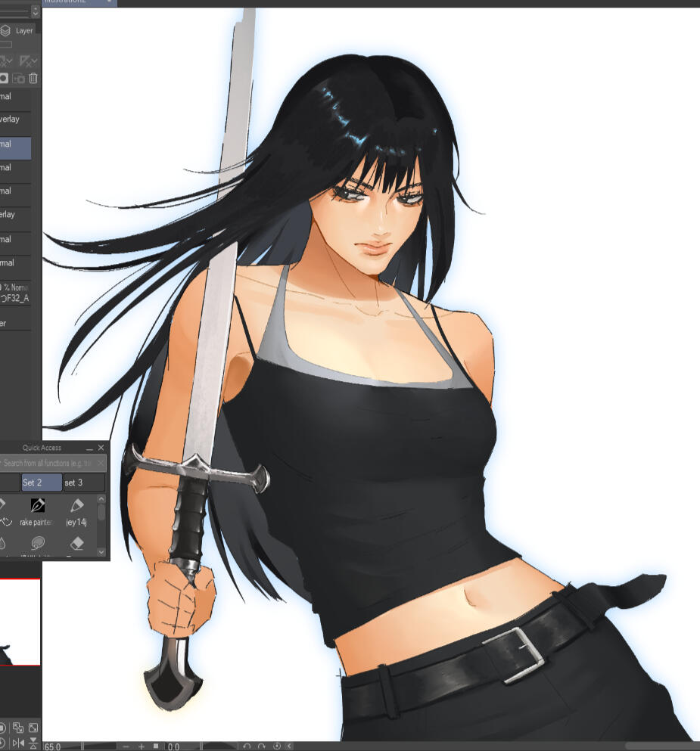Click the Quick Access scroll down arrow
The width and height of the screenshot is (700, 751).
101,552
